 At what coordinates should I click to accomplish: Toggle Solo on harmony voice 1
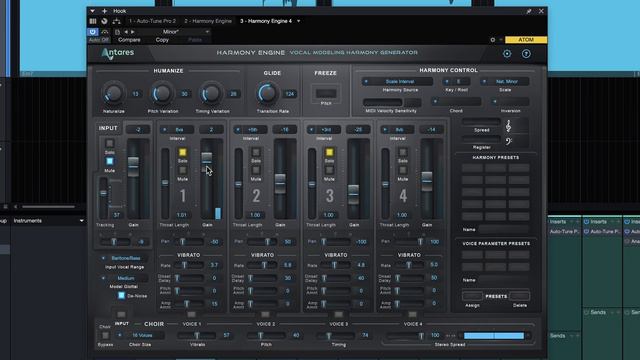(182, 152)
